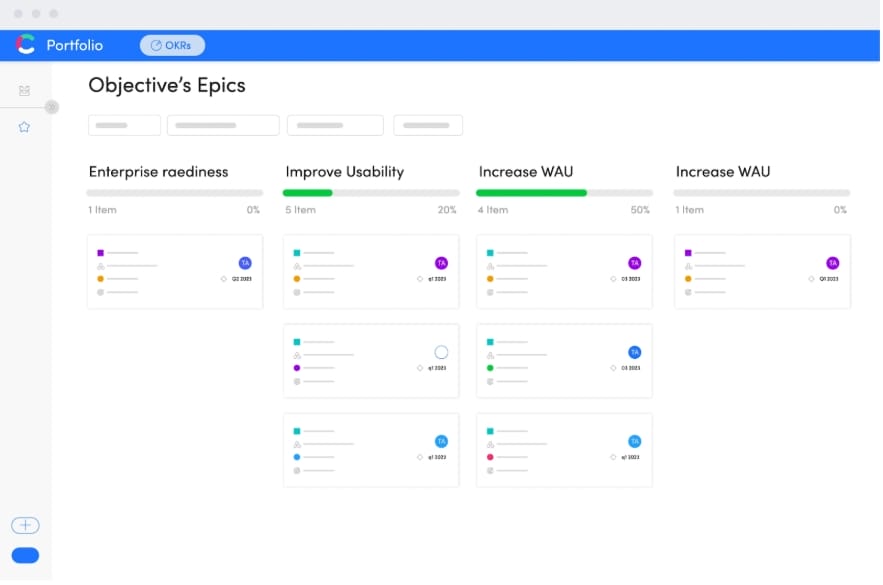Open the Enterprise raediness objective
Image resolution: width=883 pixels, height=585 pixels.
(x=160, y=172)
